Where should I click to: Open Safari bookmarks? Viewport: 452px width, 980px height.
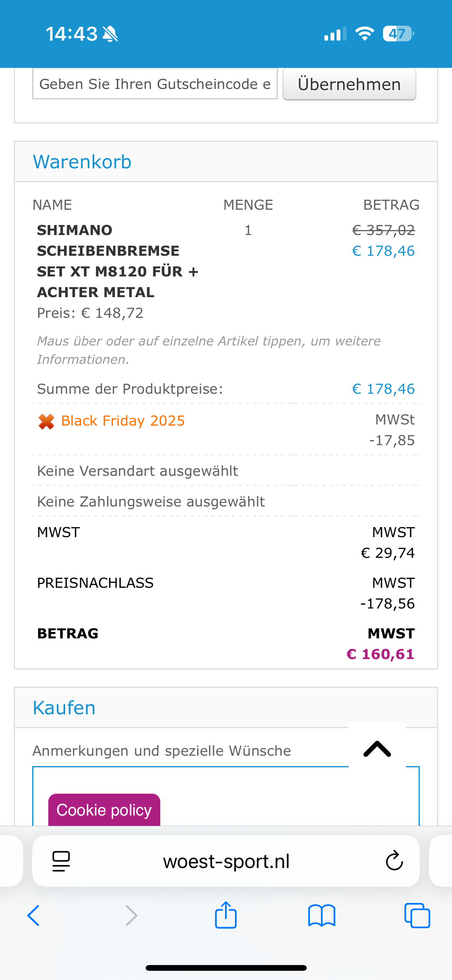coord(322,916)
